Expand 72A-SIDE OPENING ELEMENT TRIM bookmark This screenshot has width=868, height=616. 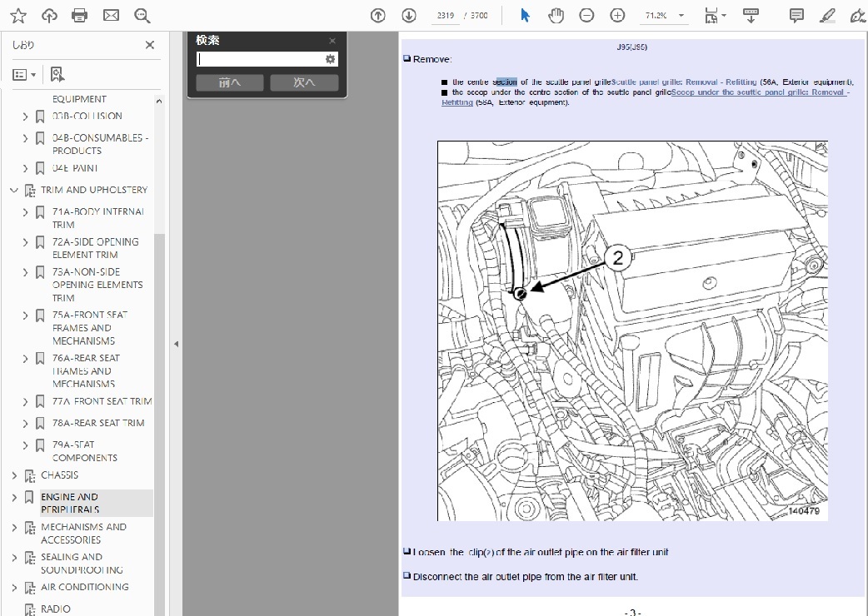(x=25, y=242)
